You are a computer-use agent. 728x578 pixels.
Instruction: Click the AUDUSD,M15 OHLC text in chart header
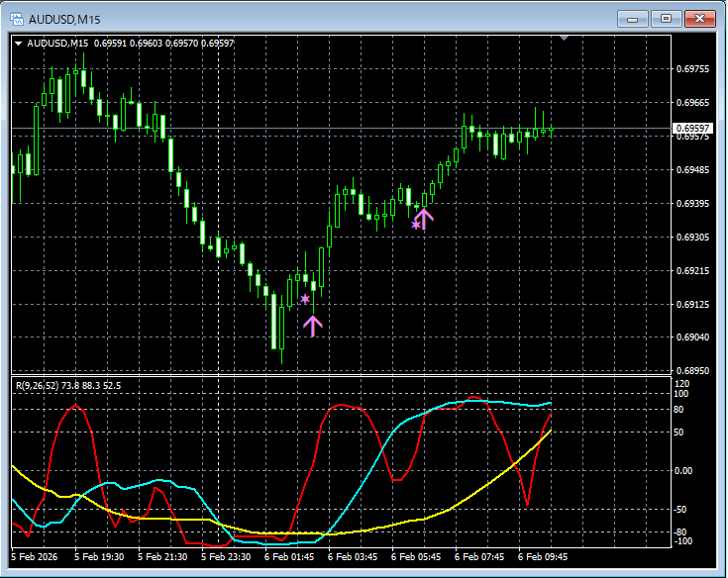130,43
